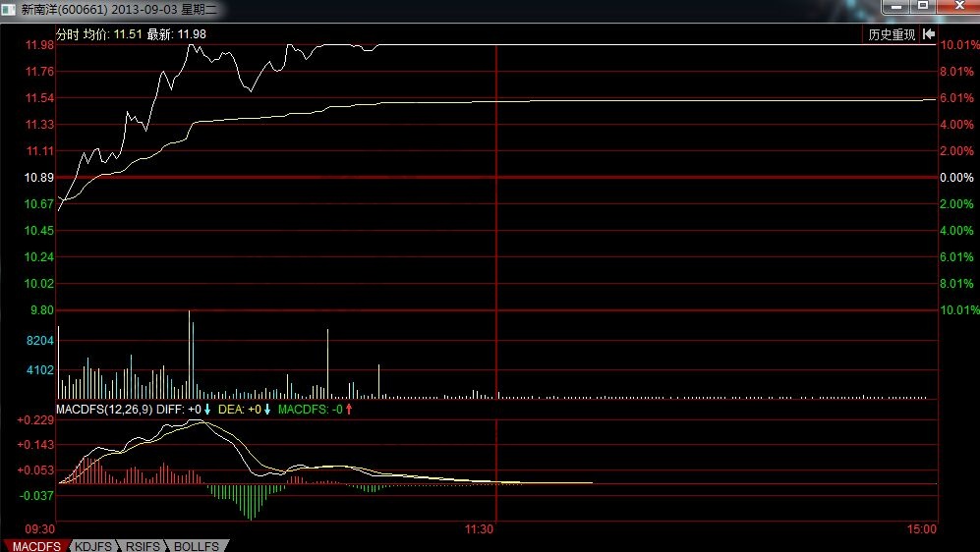Switch to the RSIFS indicator tab

[144, 545]
